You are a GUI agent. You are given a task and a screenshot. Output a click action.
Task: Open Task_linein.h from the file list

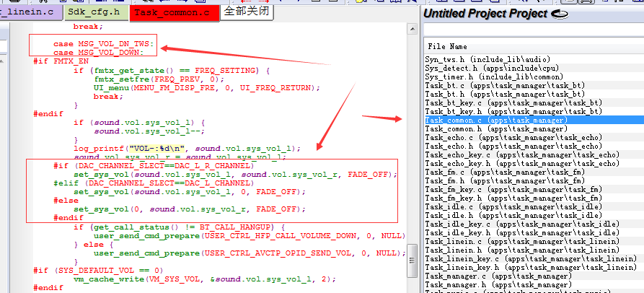[x=522, y=250]
